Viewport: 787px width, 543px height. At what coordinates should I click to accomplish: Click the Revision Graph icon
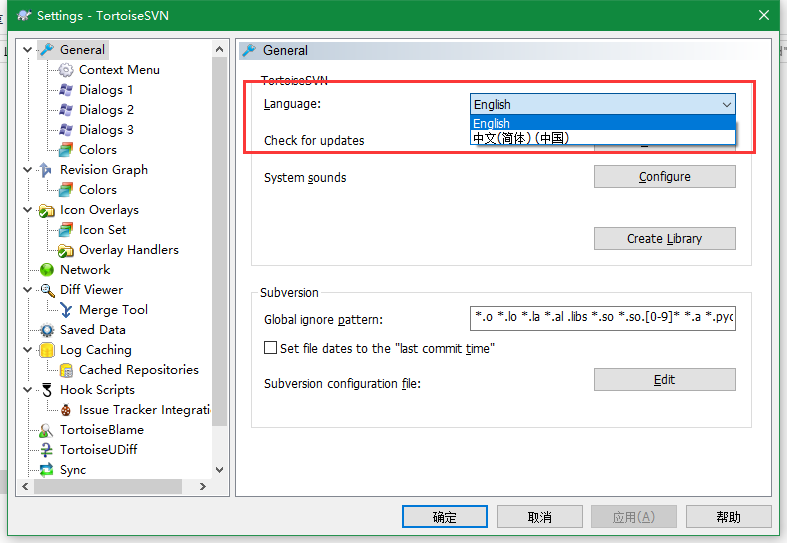tap(47, 170)
